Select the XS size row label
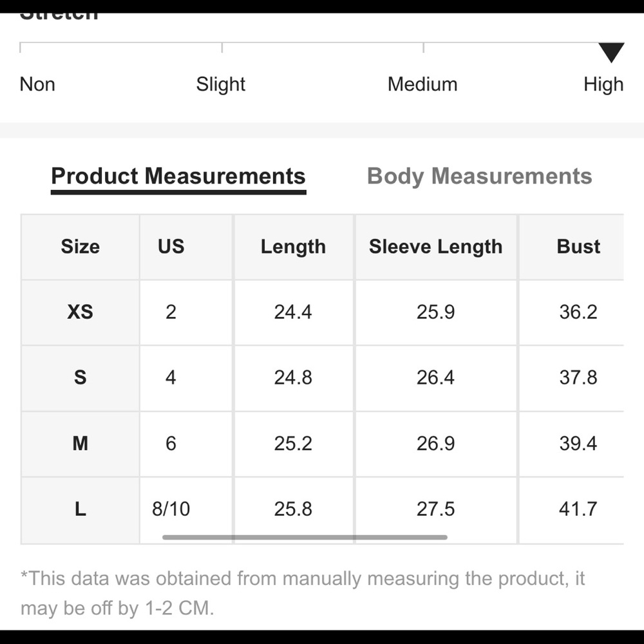The image size is (644, 644). click(x=80, y=312)
